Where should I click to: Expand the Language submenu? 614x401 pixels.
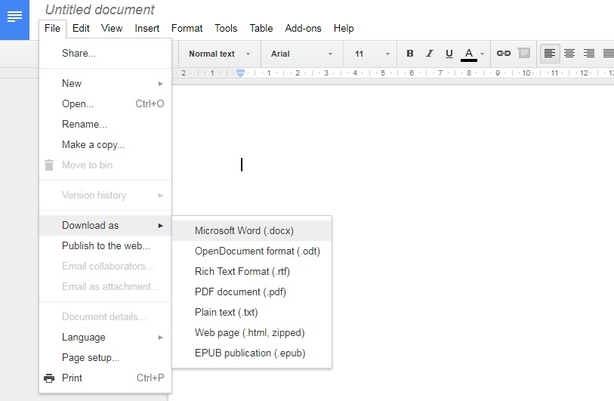click(x=105, y=337)
